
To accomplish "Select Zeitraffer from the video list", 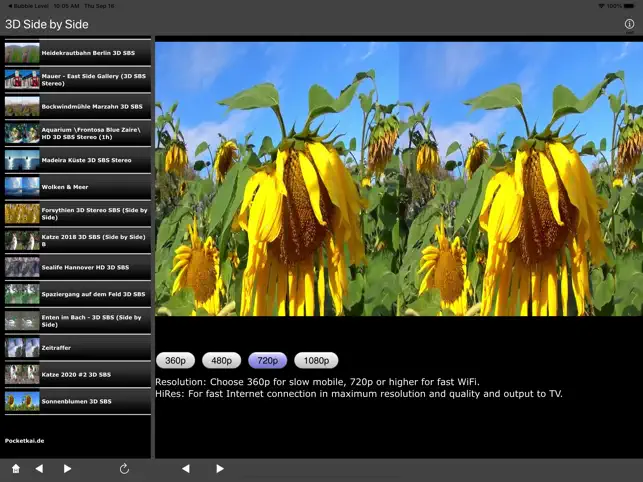I will click(78, 348).
